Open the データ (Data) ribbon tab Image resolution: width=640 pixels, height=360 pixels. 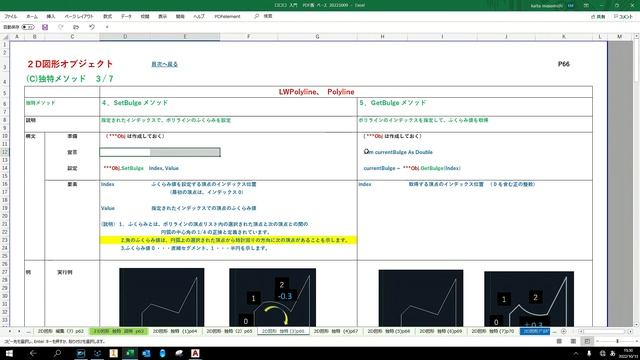pos(126,16)
